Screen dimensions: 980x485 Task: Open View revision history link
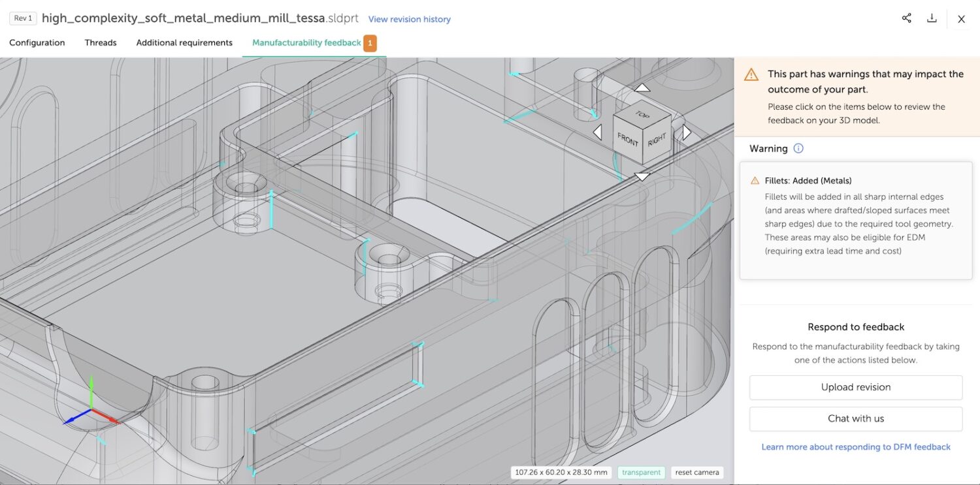click(410, 19)
